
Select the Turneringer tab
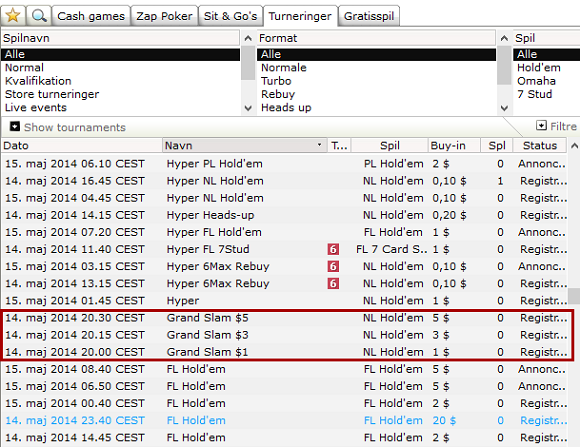[300, 16]
